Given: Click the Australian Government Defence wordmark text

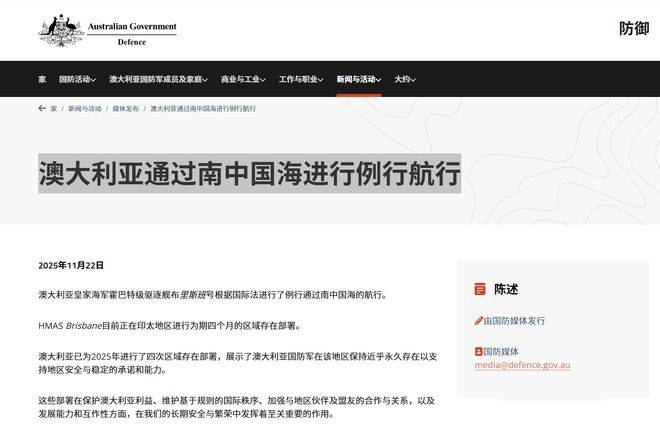Looking at the screenshot, I should (x=132, y=33).
